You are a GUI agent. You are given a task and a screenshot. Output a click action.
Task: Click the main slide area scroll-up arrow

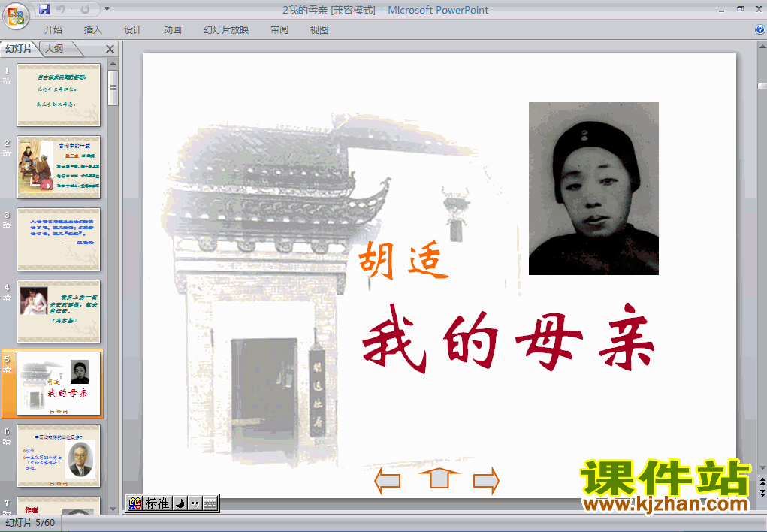point(762,47)
